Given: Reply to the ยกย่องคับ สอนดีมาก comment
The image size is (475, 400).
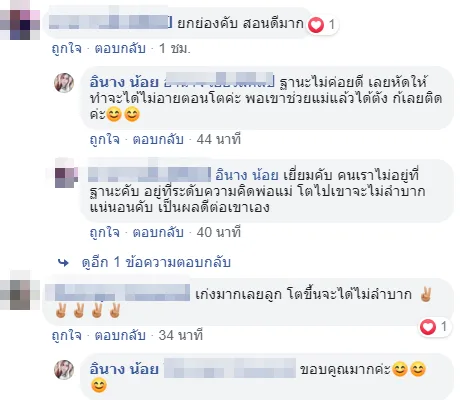Looking at the screenshot, I should click(x=120, y=49).
